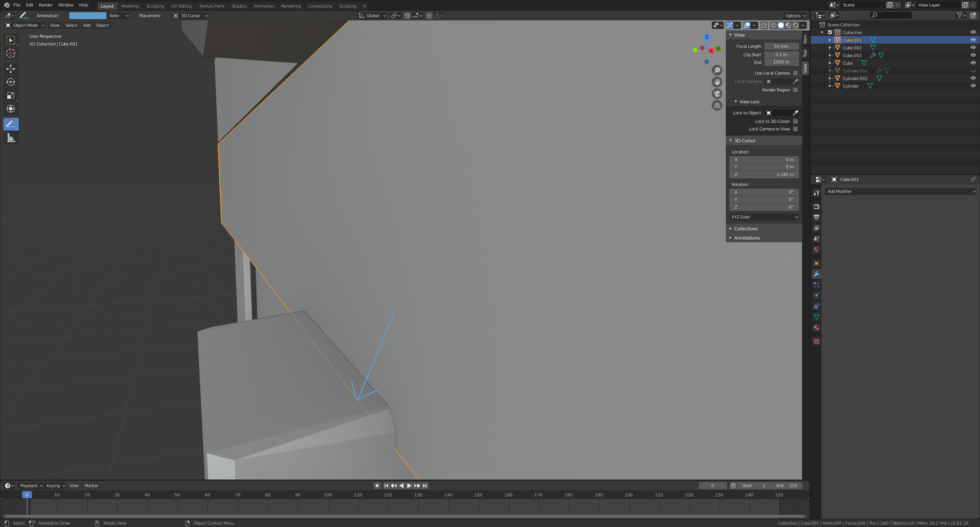Select the Cursor tool
The height and width of the screenshot is (527, 980).
click(x=11, y=54)
